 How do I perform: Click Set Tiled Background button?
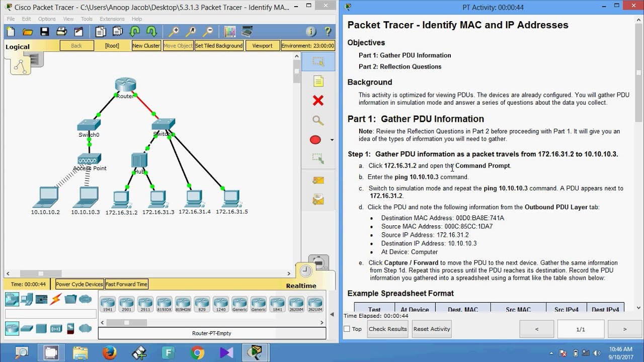(x=219, y=45)
